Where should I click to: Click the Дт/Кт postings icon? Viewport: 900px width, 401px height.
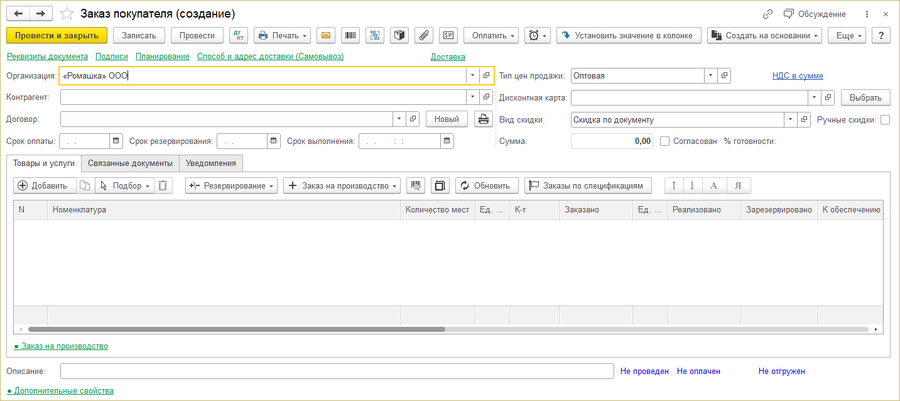coord(238,35)
